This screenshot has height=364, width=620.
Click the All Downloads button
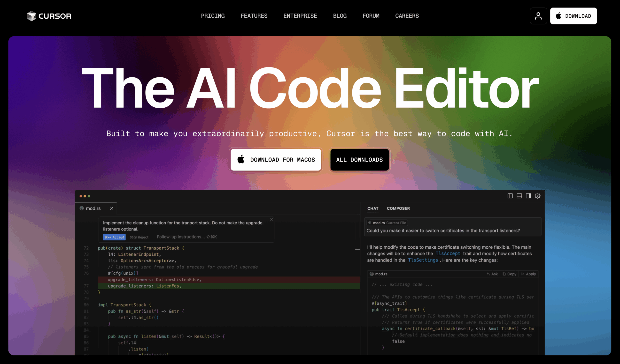(359, 160)
